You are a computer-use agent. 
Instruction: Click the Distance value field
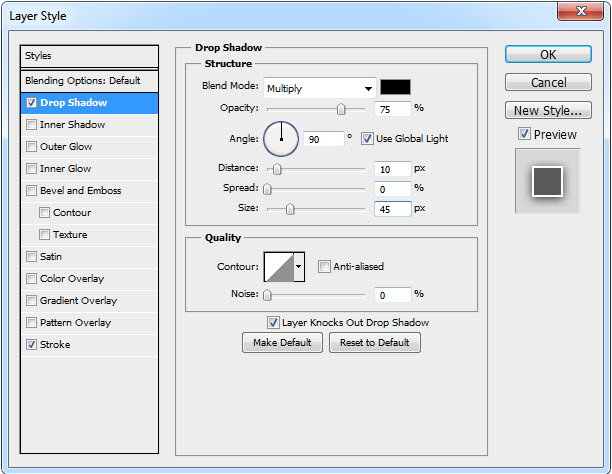pos(393,169)
